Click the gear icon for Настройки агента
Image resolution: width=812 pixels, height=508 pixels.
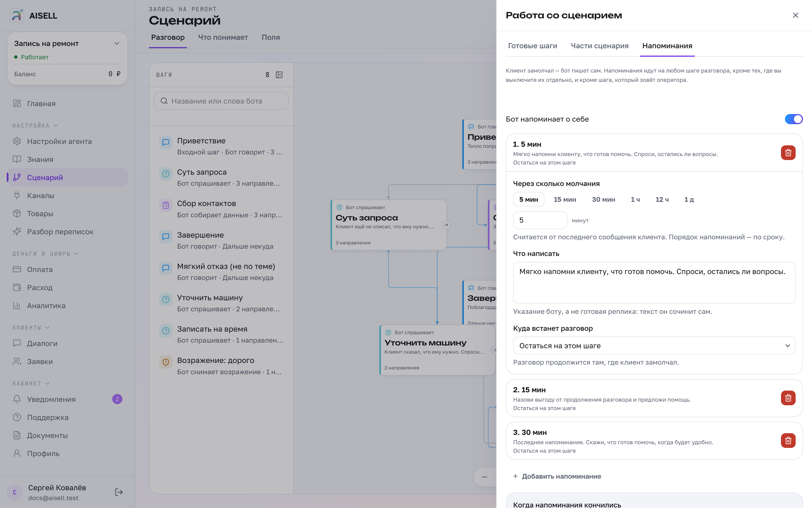tap(17, 141)
